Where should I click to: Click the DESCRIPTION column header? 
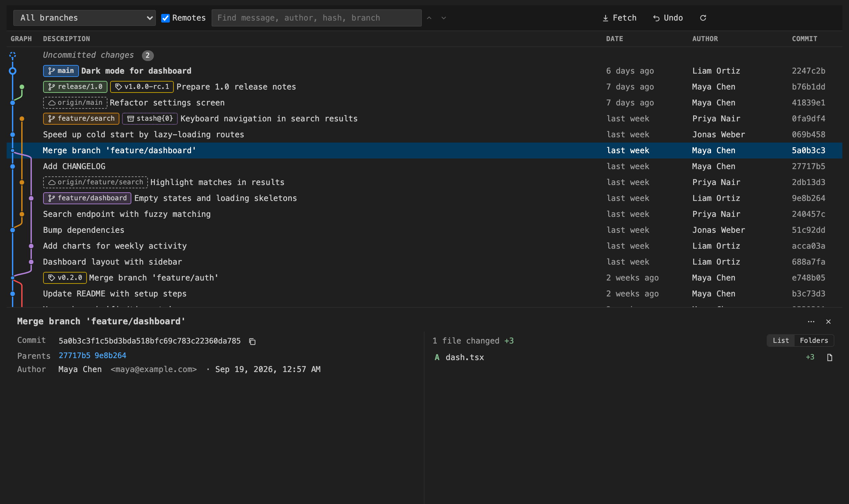pos(67,39)
